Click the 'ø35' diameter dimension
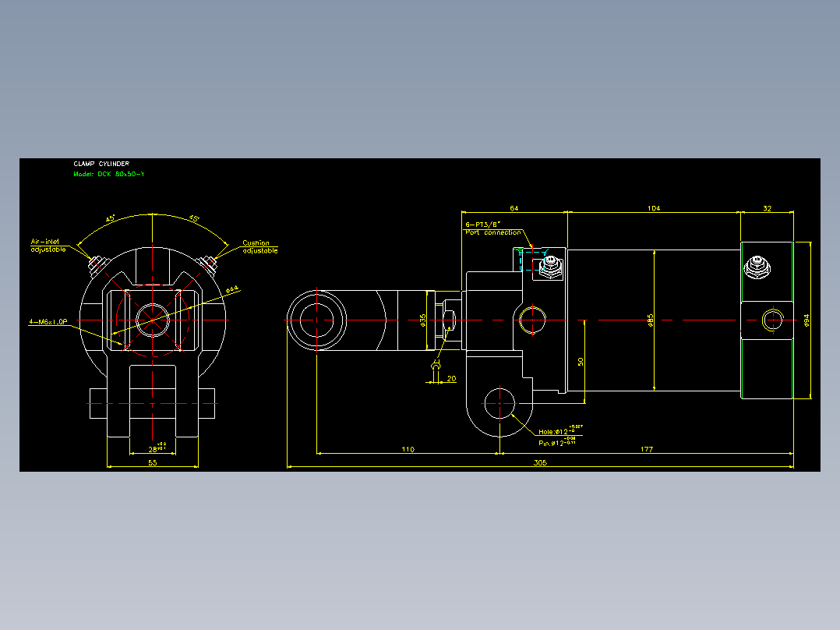This screenshot has height=630, width=840. (422, 320)
